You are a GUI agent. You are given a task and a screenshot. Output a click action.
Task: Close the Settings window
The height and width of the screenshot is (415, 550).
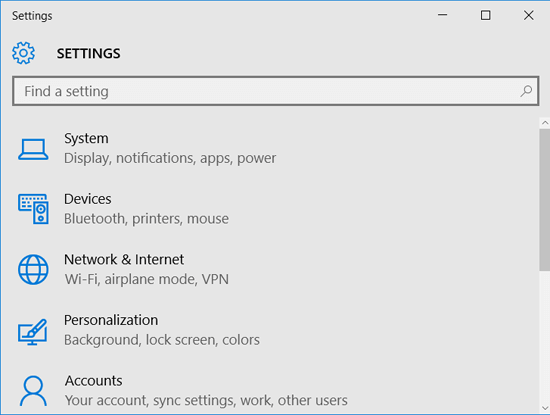(x=529, y=15)
